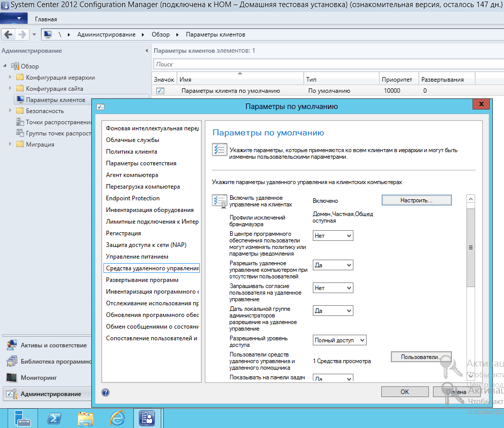Screen dimensions: 504x428
Task: Expand the Конфигурация иерархии folder
Action: pyautogui.click(x=10, y=77)
